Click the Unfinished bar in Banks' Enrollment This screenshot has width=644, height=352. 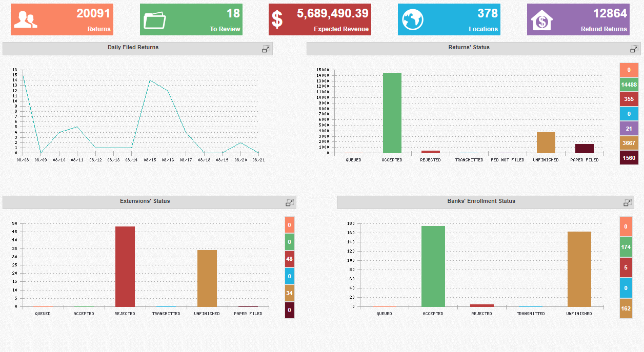tap(579, 269)
